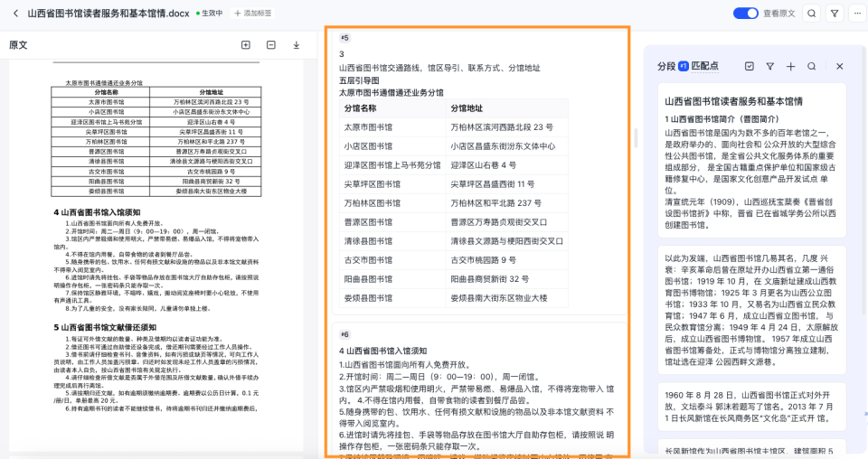Search within the segment panel
Image resolution: width=868 pixels, height=459 pixels.
click(812, 67)
